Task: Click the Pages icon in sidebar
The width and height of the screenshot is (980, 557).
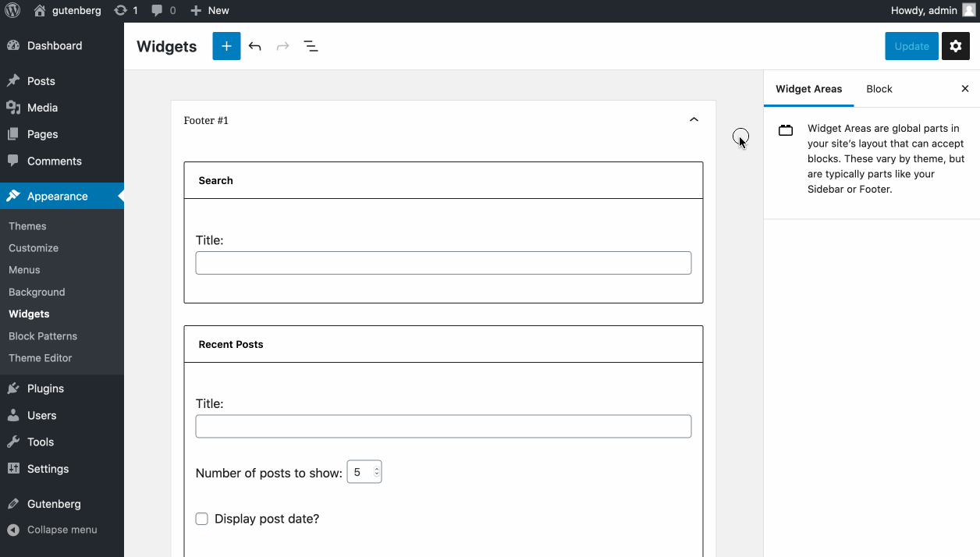Action: click(x=13, y=134)
